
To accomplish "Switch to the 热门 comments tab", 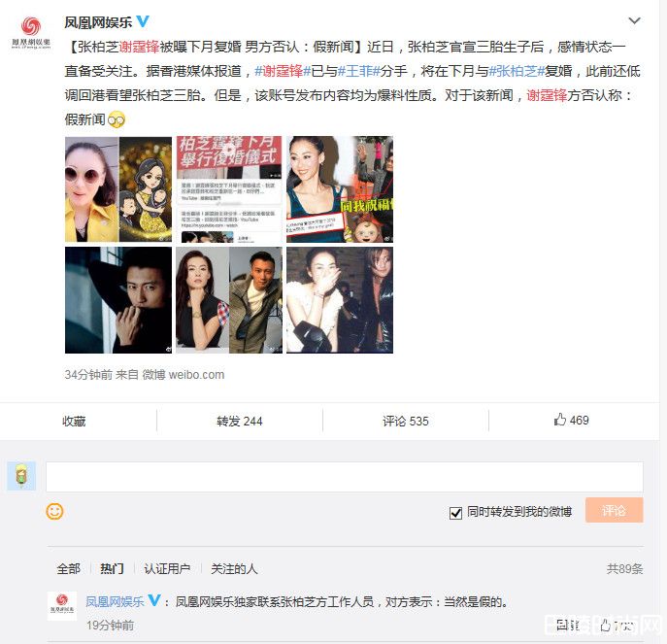I will point(112,568).
